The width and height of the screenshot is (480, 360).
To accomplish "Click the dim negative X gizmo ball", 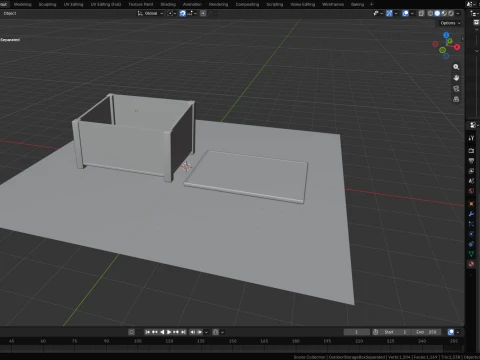I will click(x=435, y=44).
